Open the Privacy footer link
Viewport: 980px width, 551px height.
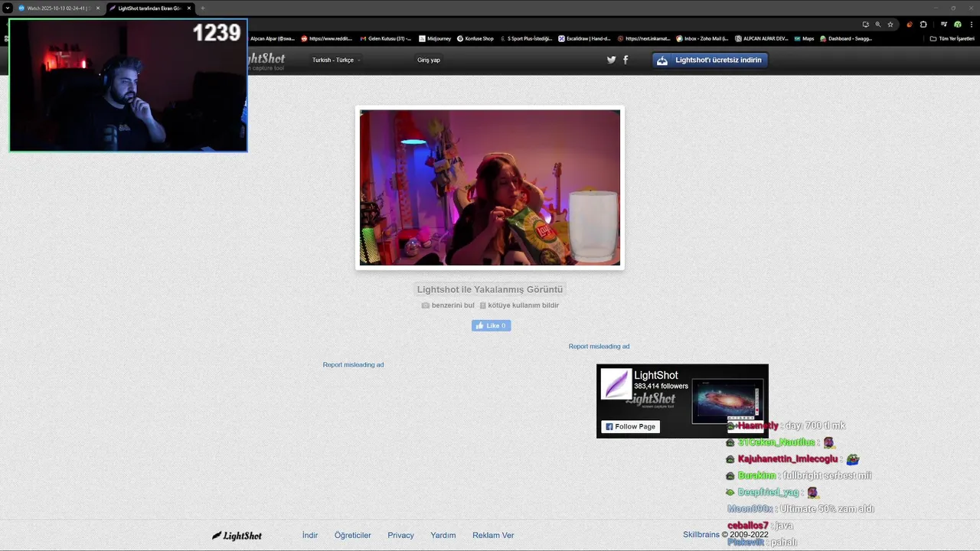click(x=400, y=535)
